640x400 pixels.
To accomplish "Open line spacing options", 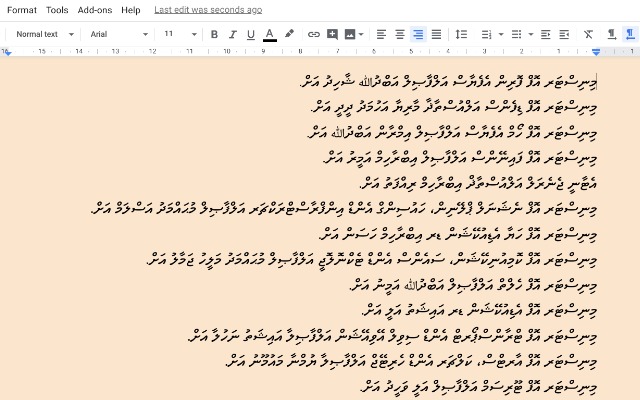I will (461, 34).
